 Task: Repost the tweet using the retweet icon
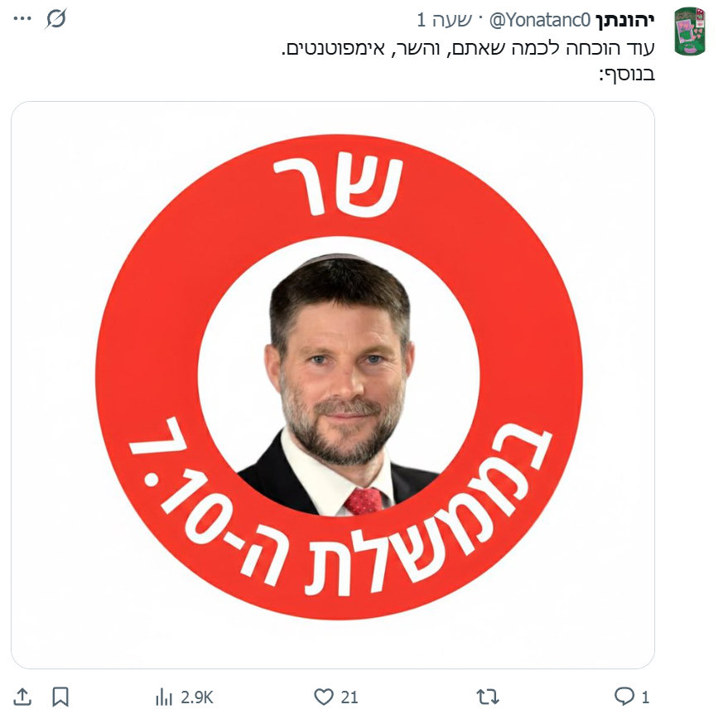[488, 697]
